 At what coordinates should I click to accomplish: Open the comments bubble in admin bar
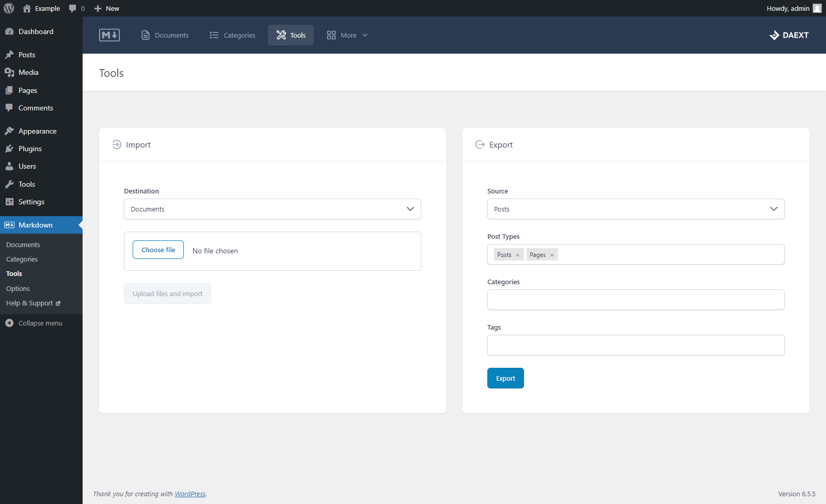point(76,8)
